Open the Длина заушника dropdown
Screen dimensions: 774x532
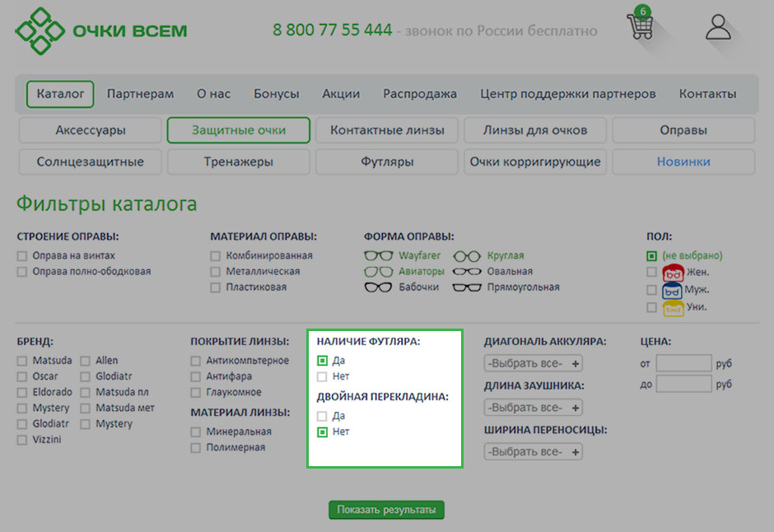(533, 408)
